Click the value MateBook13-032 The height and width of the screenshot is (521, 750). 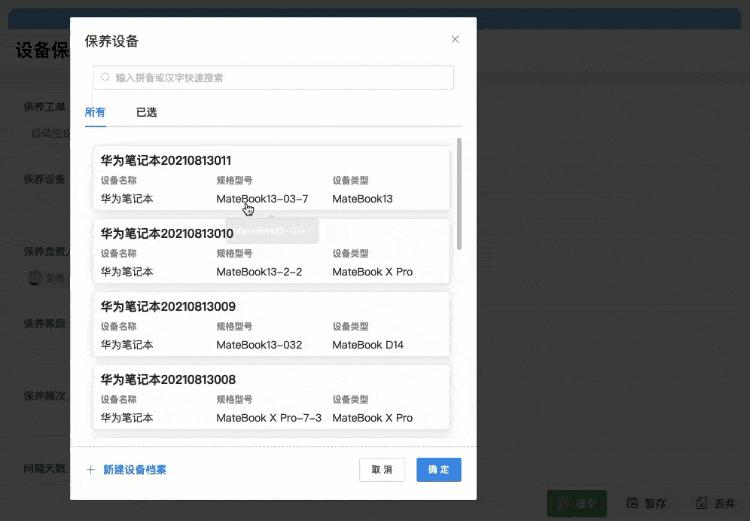tap(259, 345)
